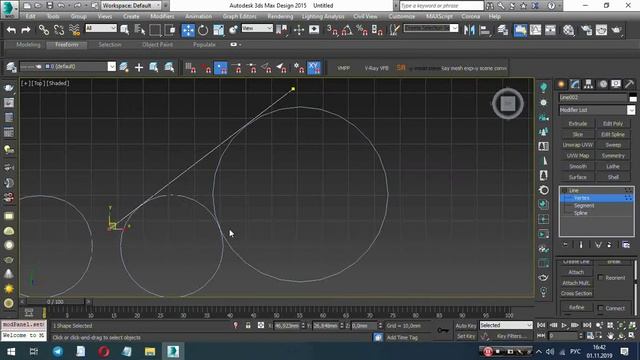This screenshot has height=360, width=640.
Task: Toggle the Angle Snap icon
Action: click(x=347, y=30)
